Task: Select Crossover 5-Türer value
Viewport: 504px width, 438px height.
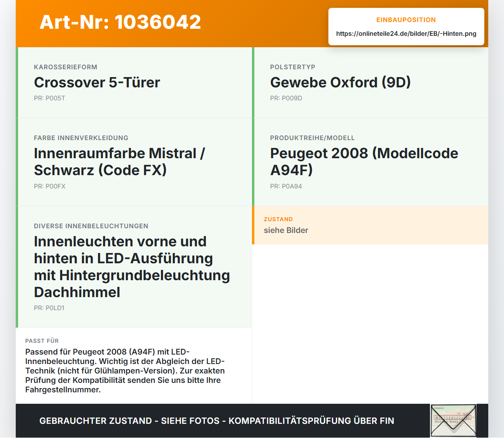Action: point(97,82)
